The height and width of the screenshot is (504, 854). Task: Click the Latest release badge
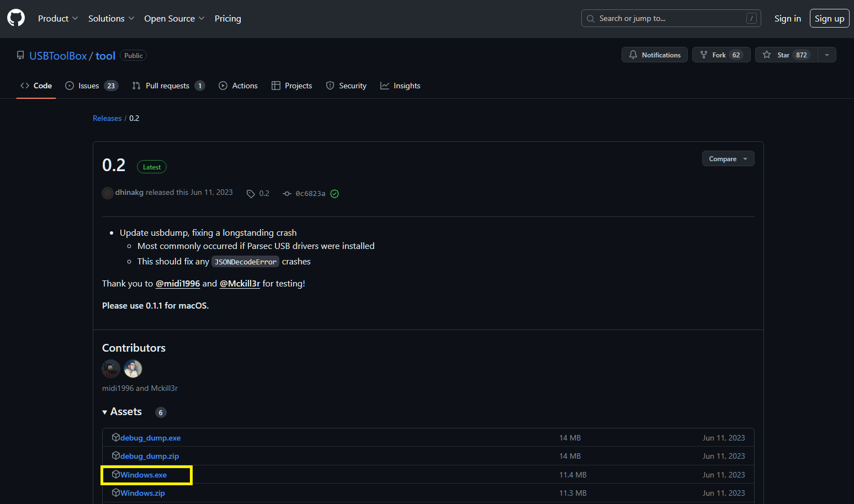coord(152,167)
